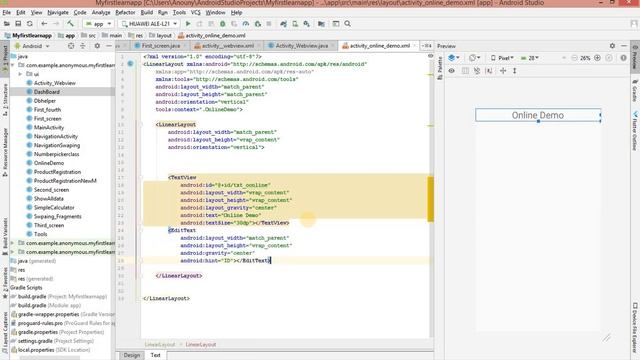The width and height of the screenshot is (640, 360).
Task: Open the AVD Manager icon
Action: (x=295, y=24)
